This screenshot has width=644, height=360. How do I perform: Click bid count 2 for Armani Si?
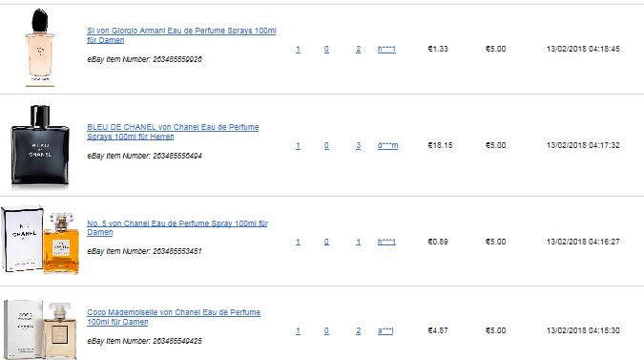(359, 49)
